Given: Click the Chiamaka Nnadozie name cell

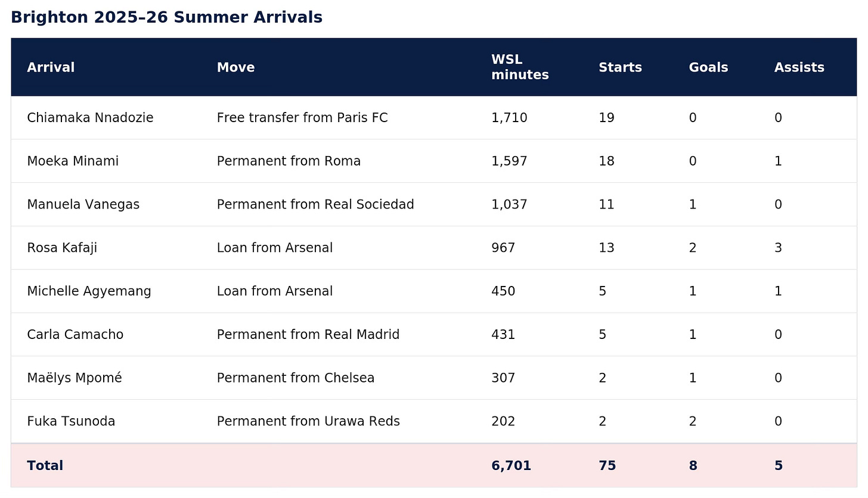Looking at the screenshot, I should point(90,118).
